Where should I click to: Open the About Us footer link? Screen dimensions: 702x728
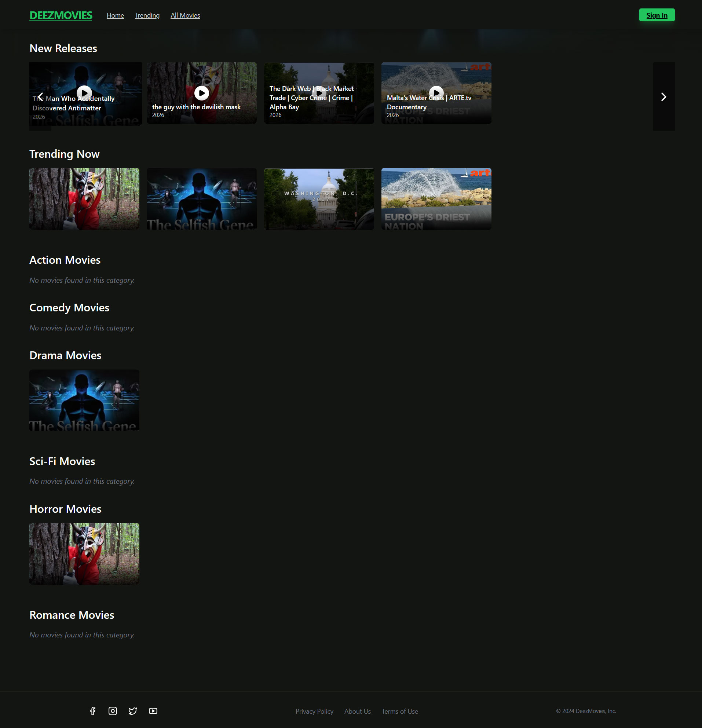coord(357,711)
